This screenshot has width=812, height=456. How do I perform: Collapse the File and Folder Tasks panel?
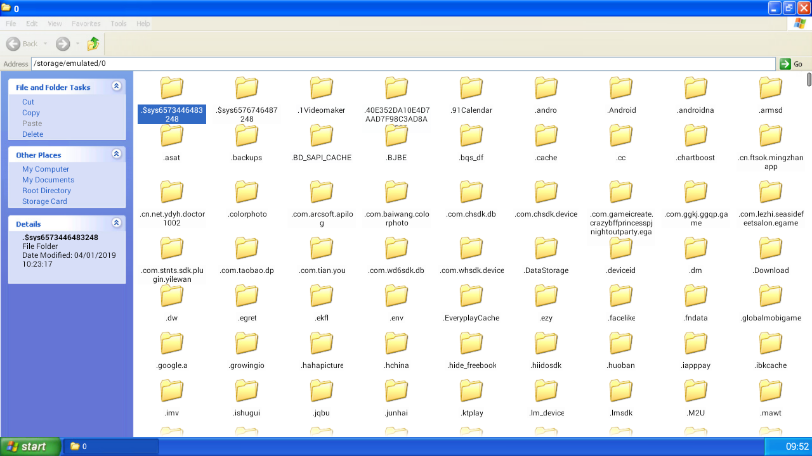117,86
